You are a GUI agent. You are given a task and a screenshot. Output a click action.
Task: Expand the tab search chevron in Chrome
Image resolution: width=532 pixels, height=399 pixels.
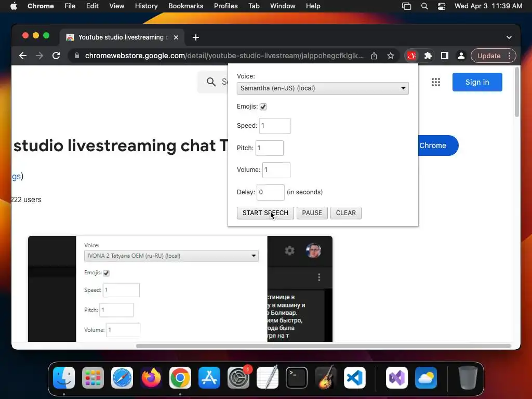509,37
